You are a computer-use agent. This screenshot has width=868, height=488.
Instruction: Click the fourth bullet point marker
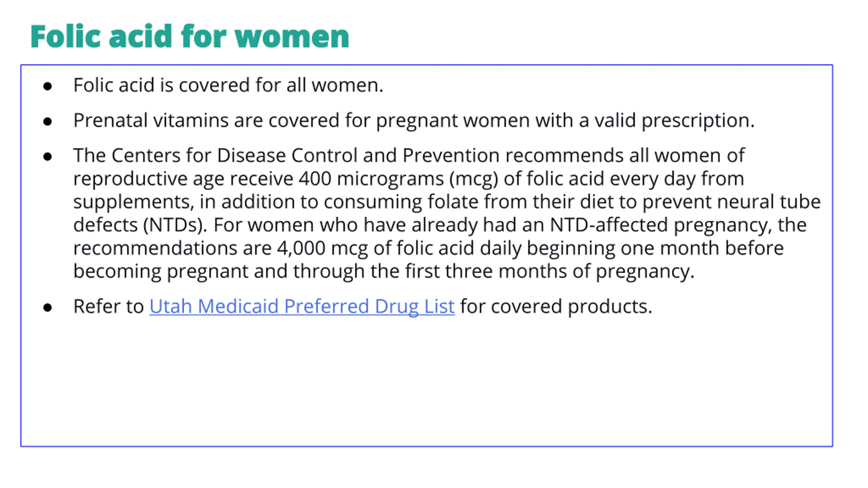pyautogui.click(x=48, y=307)
